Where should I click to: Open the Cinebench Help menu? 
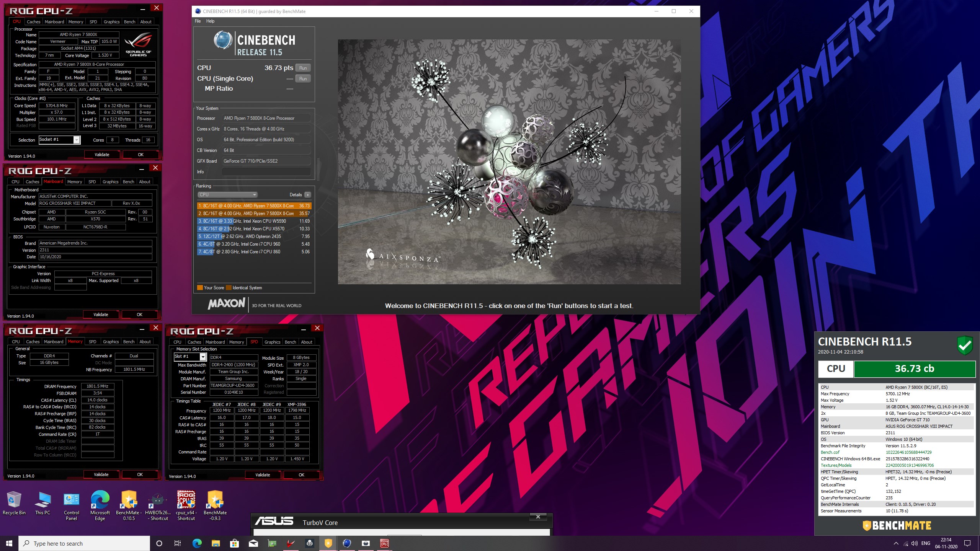click(x=210, y=21)
